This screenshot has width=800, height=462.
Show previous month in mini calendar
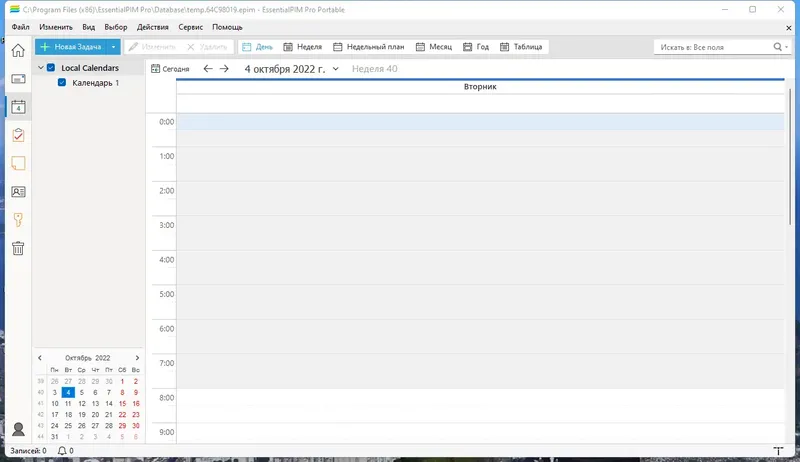tap(40, 358)
